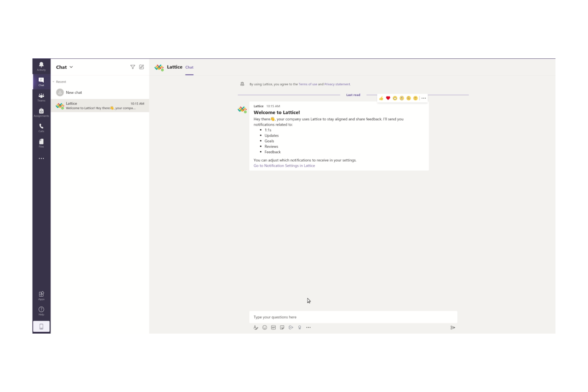Open Help from the sidebar
588x392 pixels.
(x=41, y=311)
